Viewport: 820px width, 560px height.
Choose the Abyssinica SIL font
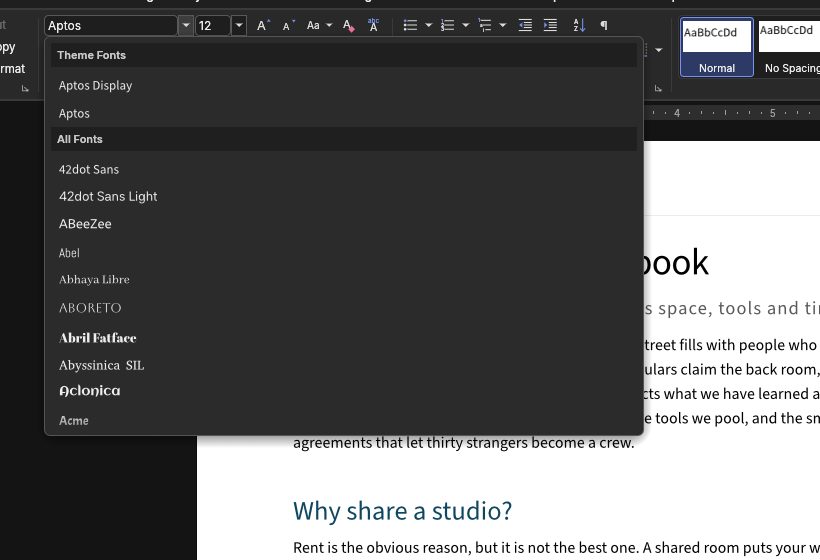[344, 365]
